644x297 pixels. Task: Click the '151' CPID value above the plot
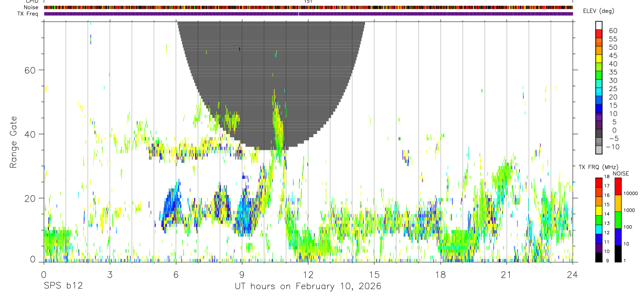click(308, 2)
